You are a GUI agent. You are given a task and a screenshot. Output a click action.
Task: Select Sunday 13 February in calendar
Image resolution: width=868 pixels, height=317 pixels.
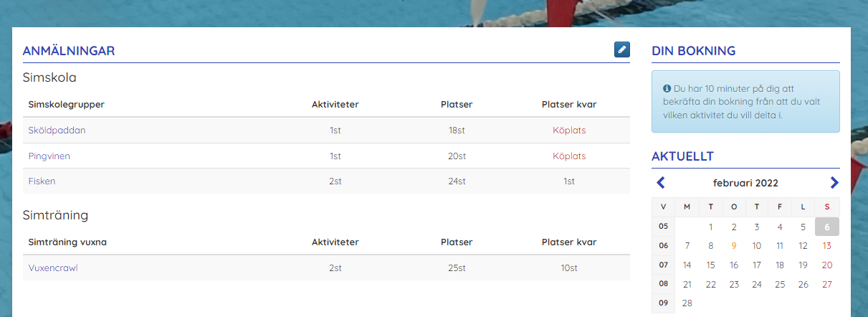827,245
